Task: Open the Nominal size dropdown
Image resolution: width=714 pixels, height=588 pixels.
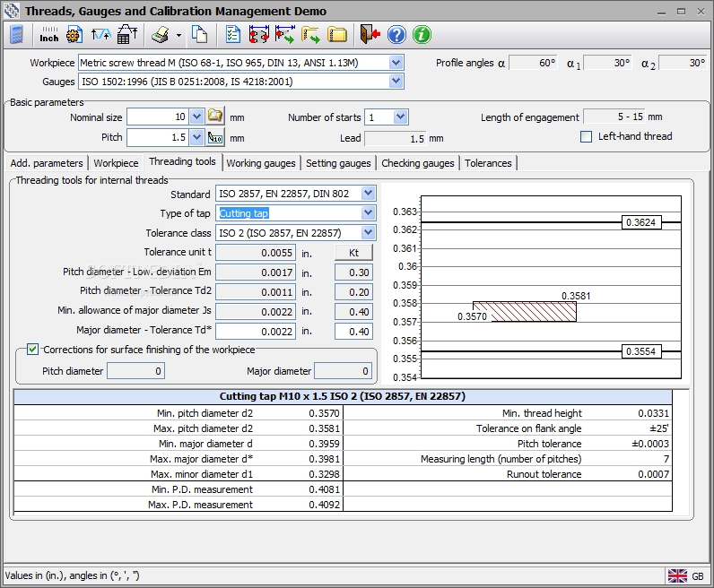Action: (x=196, y=117)
